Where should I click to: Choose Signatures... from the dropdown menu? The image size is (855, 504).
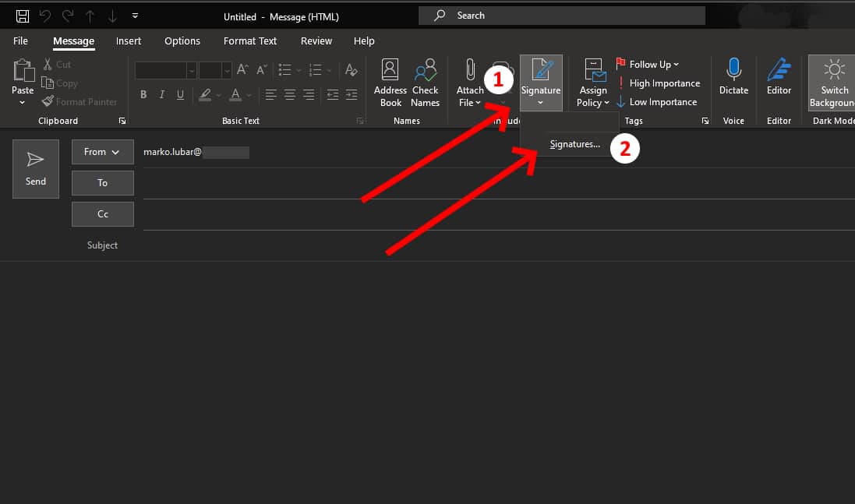574,144
